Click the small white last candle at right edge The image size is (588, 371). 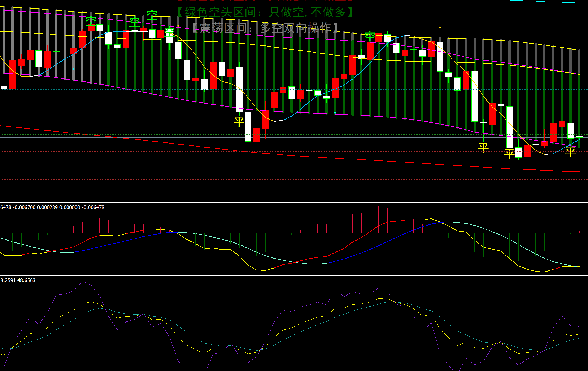[x=579, y=136]
